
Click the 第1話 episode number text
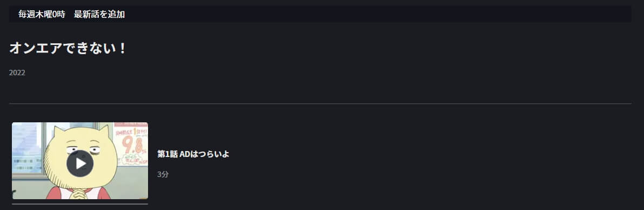pos(167,154)
